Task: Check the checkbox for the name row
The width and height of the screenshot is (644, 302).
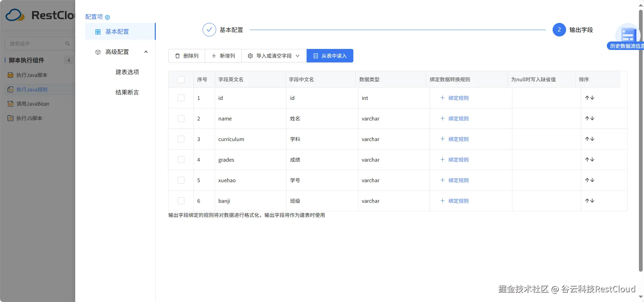Action: coord(181,118)
